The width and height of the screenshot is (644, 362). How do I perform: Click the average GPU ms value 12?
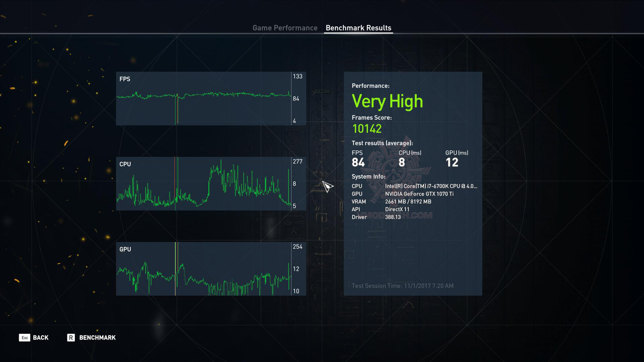(x=451, y=163)
